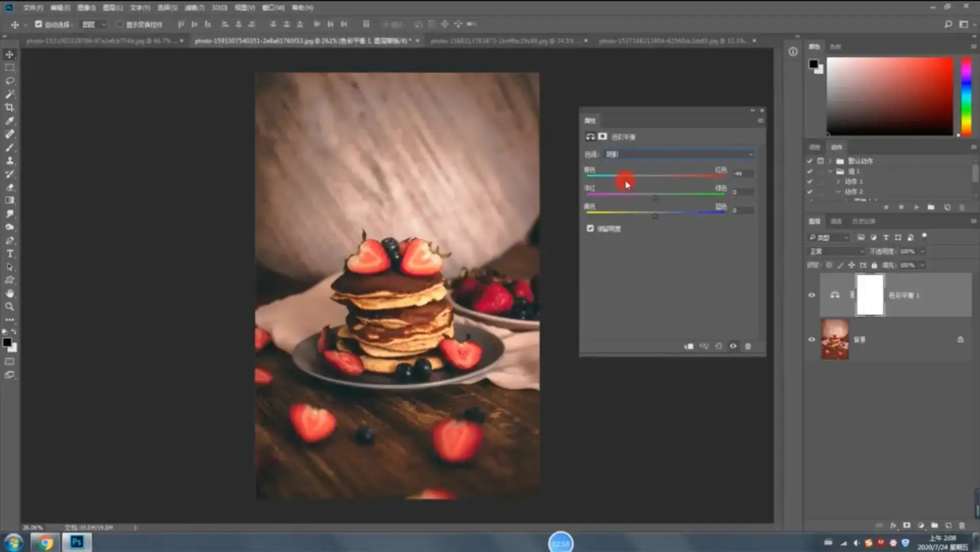The height and width of the screenshot is (552, 980).
Task: Select the Crop tool in toolbar
Action: (10, 108)
